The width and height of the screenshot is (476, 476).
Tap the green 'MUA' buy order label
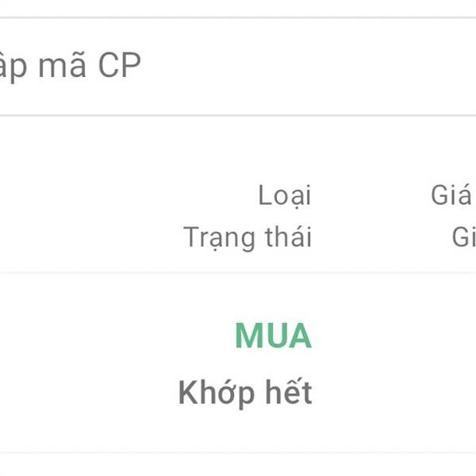pyautogui.click(x=273, y=336)
